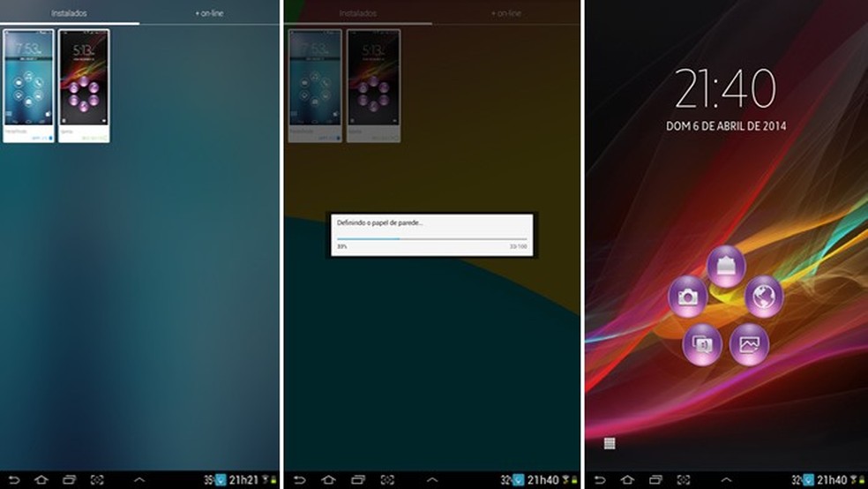The height and width of the screenshot is (489, 868).
Task: Click the dimmed Xperia theme thumbnail on middle screen
Action: coord(374,86)
